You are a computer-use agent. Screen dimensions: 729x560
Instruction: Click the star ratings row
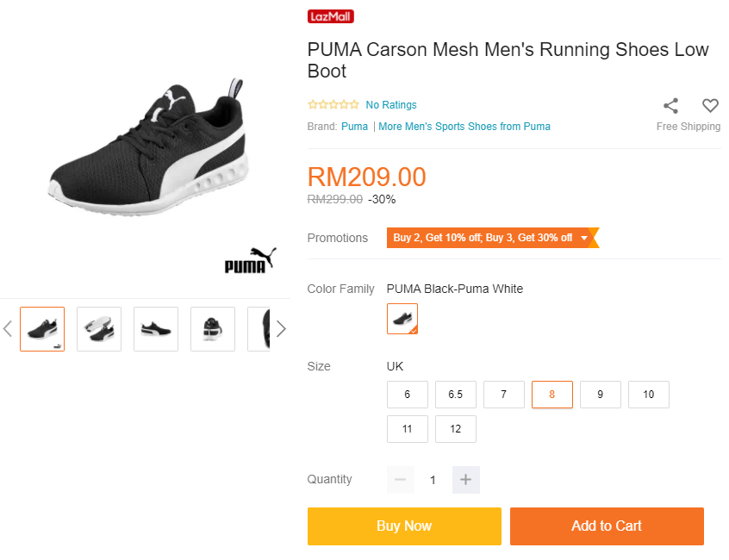[333, 105]
